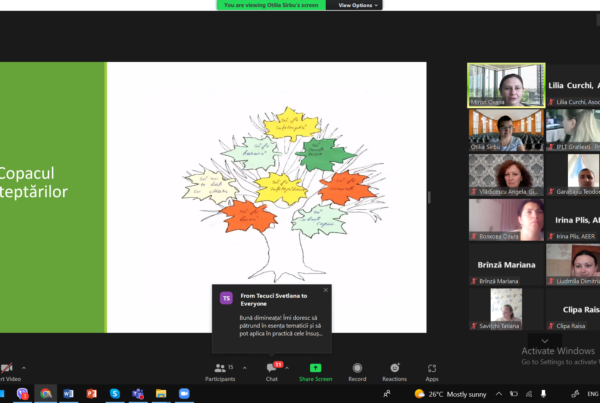Open Microsoft Word from the taskbar
Screen dimensions: 600x403
point(68,393)
